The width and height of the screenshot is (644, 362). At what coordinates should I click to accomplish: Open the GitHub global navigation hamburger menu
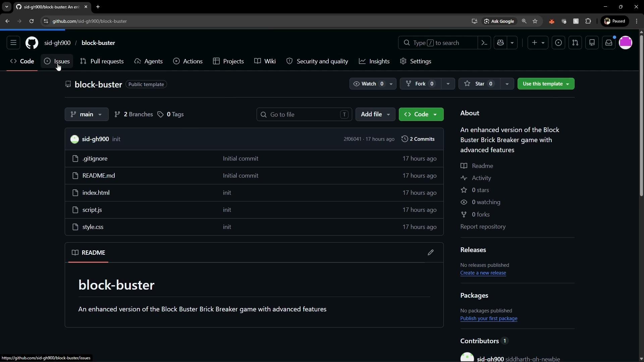click(13, 43)
